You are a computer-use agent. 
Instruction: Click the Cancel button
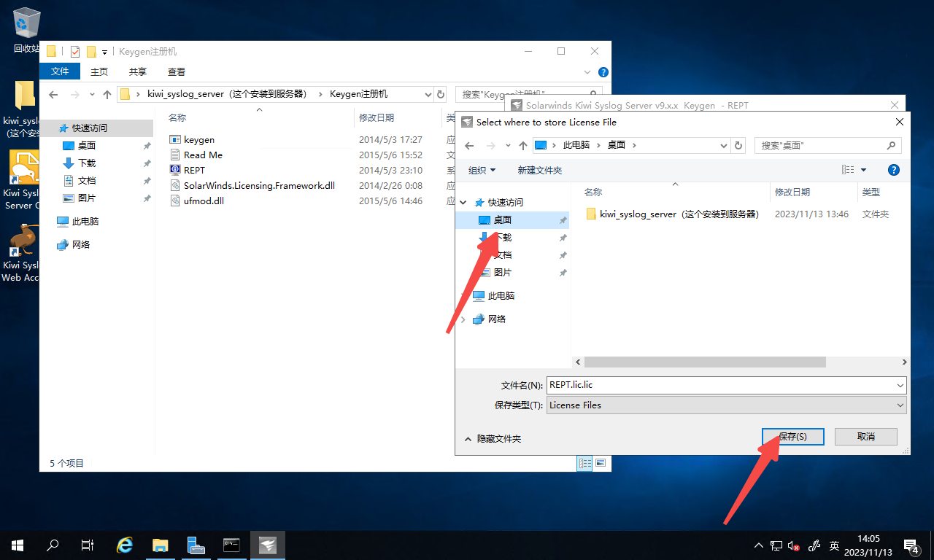coord(866,436)
